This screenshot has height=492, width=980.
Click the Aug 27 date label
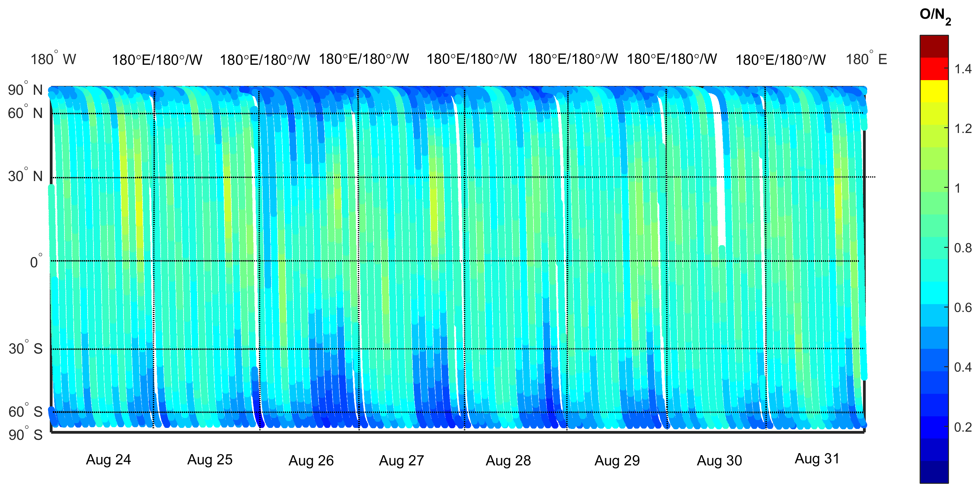pos(401,460)
